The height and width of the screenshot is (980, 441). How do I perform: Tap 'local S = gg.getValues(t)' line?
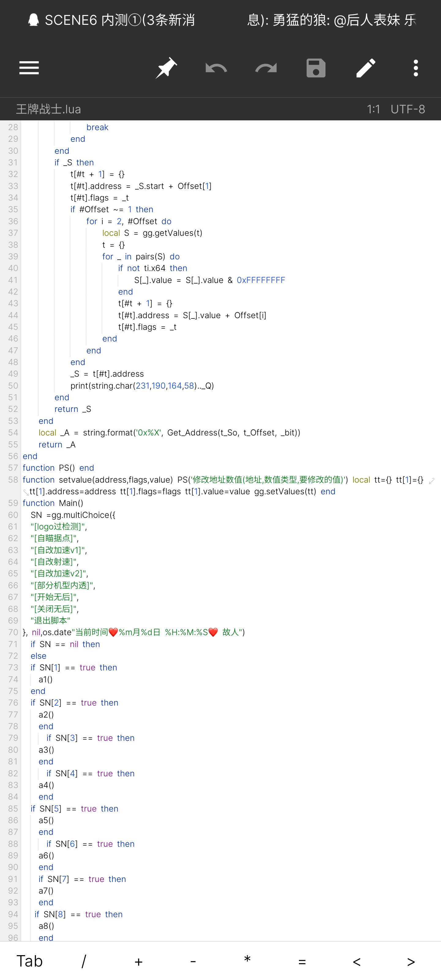[x=152, y=233]
